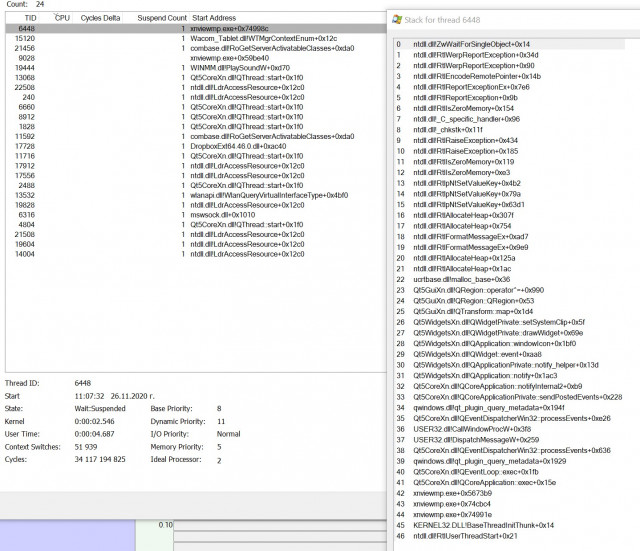
Task: Click the Stack window title icon
Action: pyautogui.click(x=397, y=20)
